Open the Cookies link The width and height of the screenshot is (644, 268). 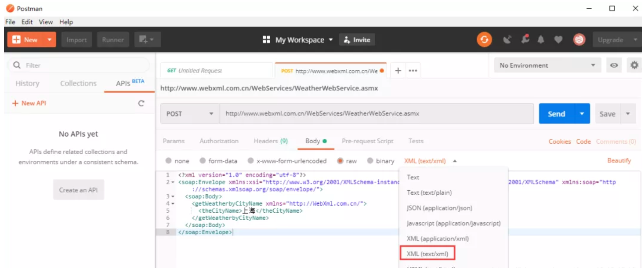pyautogui.click(x=559, y=141)
